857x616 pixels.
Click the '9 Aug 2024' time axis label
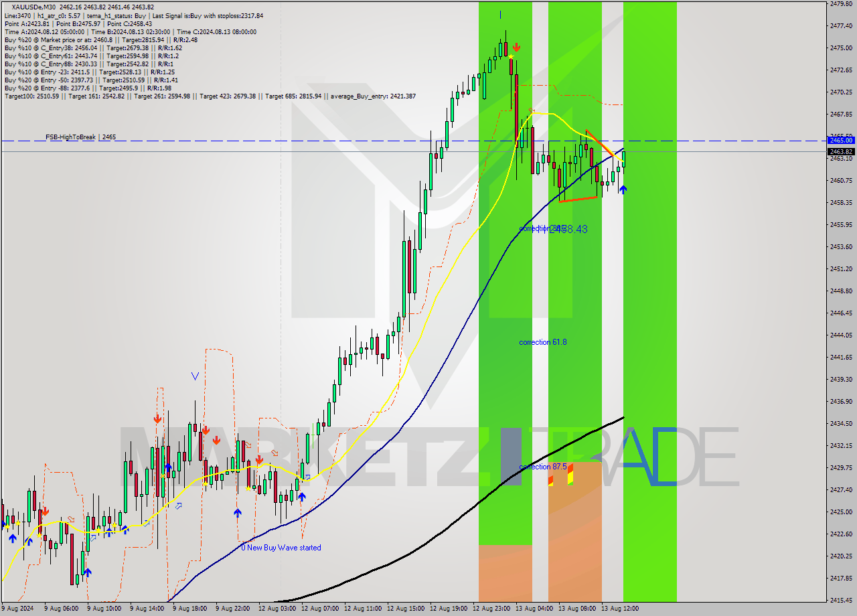[17, 609]
